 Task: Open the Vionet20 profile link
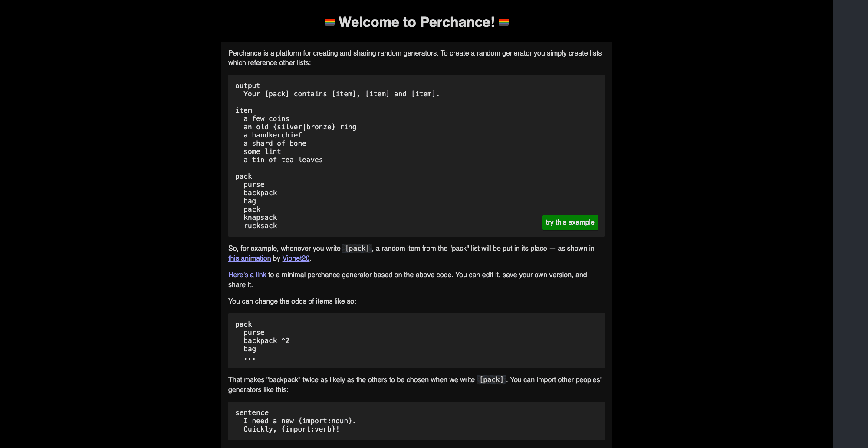point(296,258)
